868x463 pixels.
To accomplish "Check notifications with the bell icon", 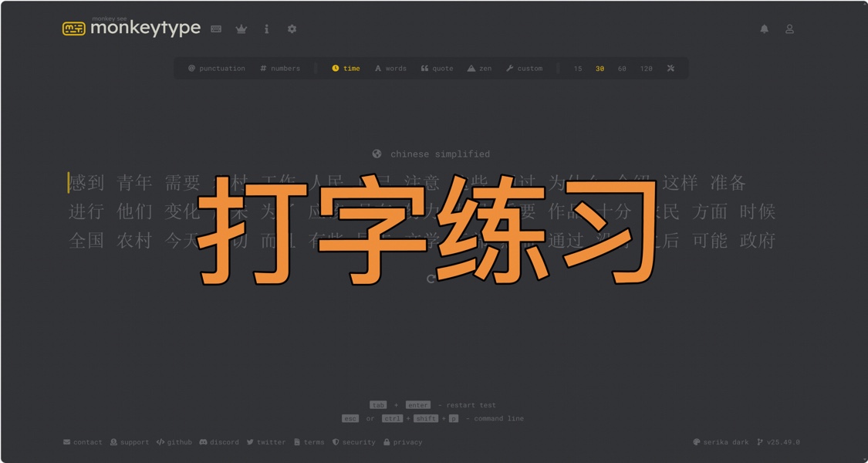I will (x=764, y=29).
